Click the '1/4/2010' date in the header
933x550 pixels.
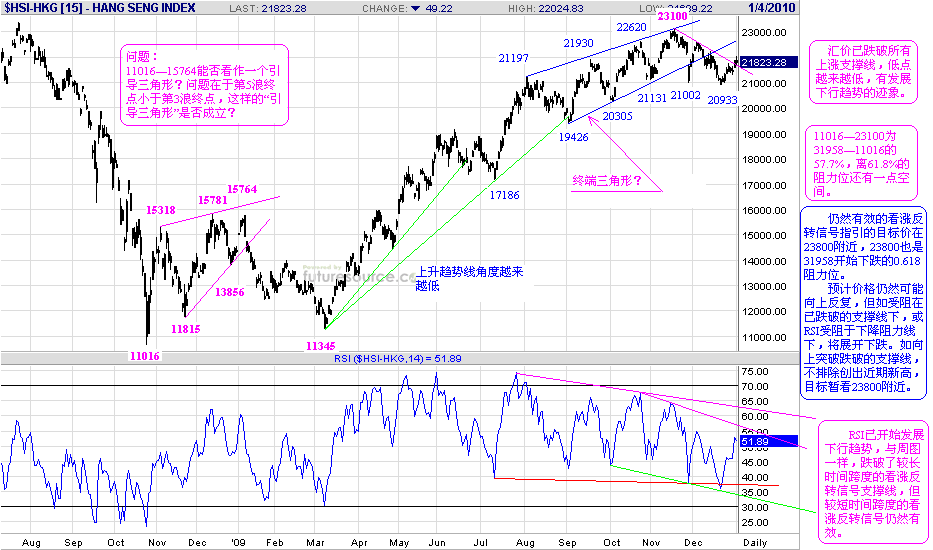point(772,8)
